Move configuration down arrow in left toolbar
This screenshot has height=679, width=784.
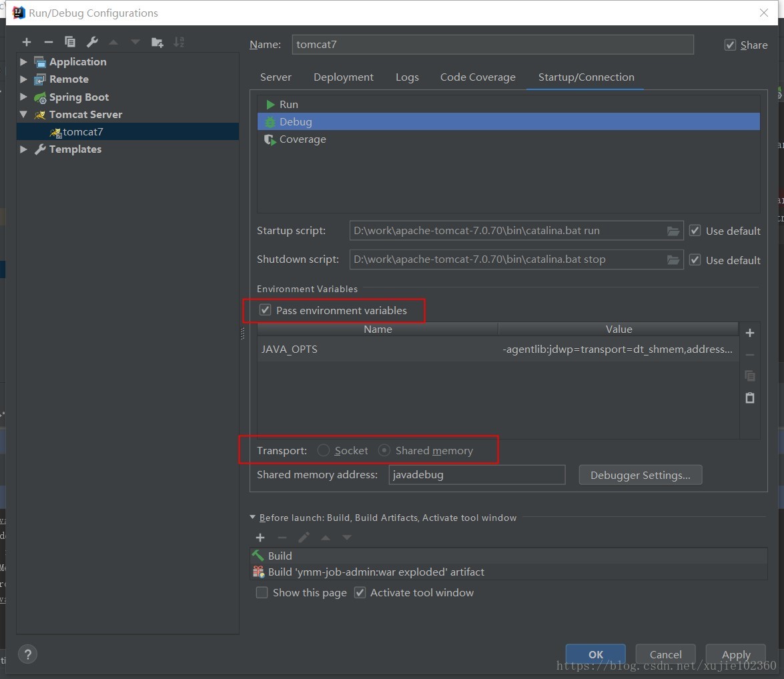135,43
